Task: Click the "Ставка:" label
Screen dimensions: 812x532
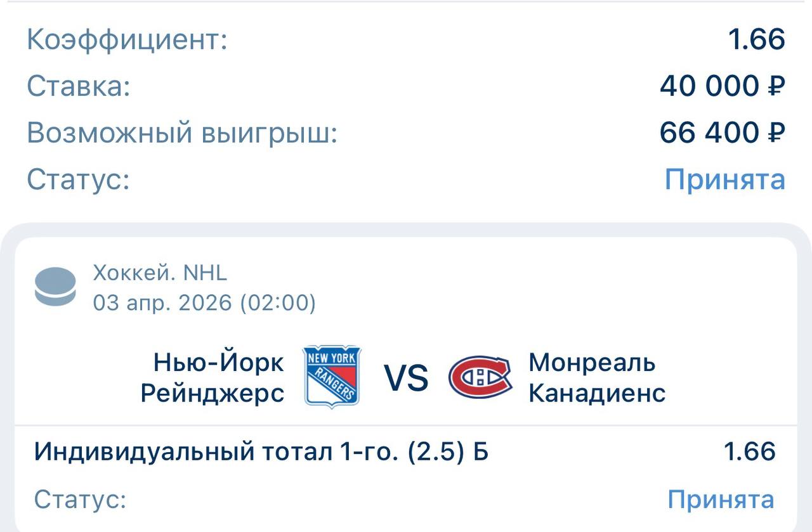Action: (x=79, y=86)
